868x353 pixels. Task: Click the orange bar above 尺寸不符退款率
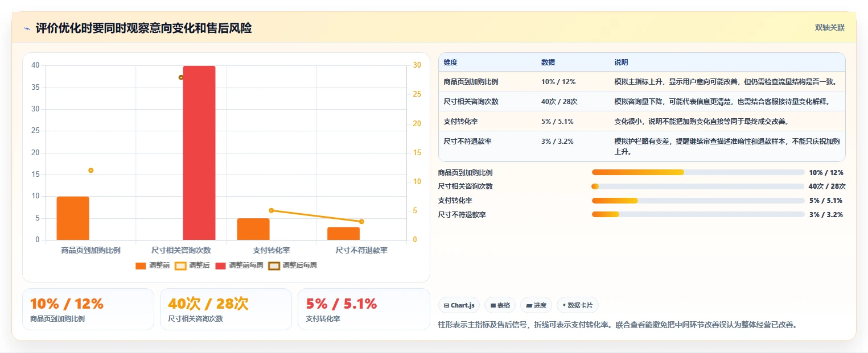344,234
